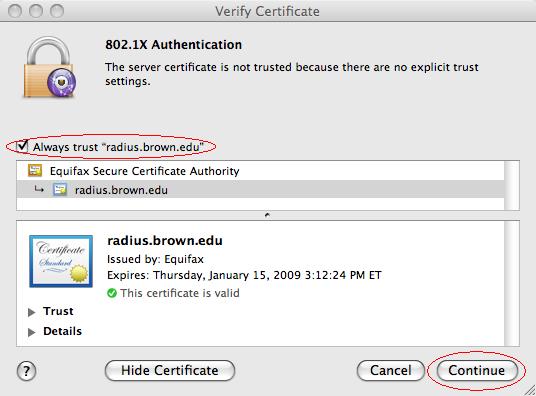Select the radius.brown.edu row in the certificate chain

(260, 190)
